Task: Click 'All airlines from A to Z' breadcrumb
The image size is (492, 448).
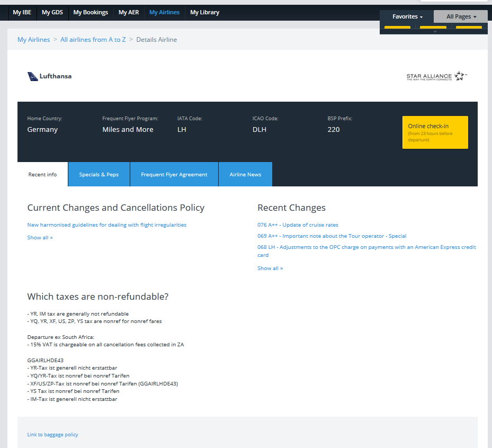Action: point(93,40)
